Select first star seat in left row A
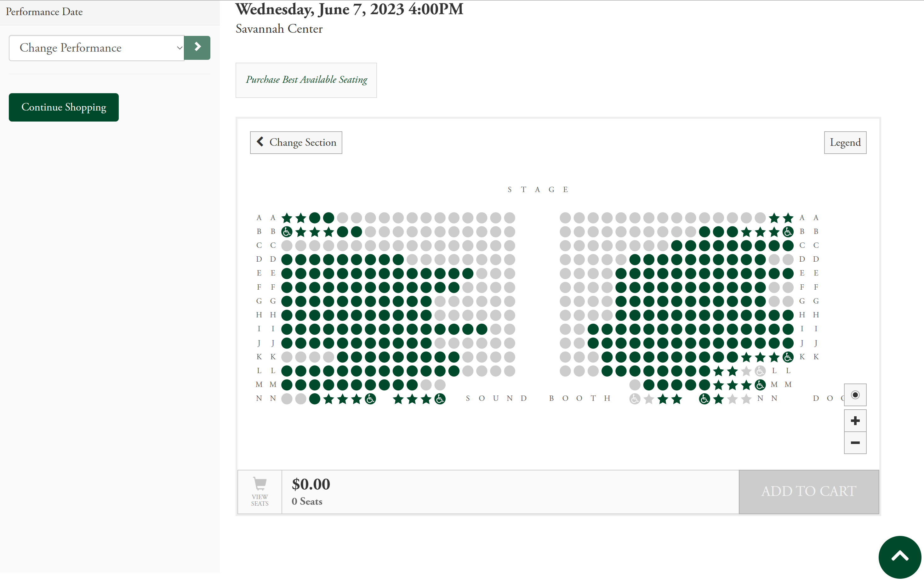 click(x=287, y=218)
